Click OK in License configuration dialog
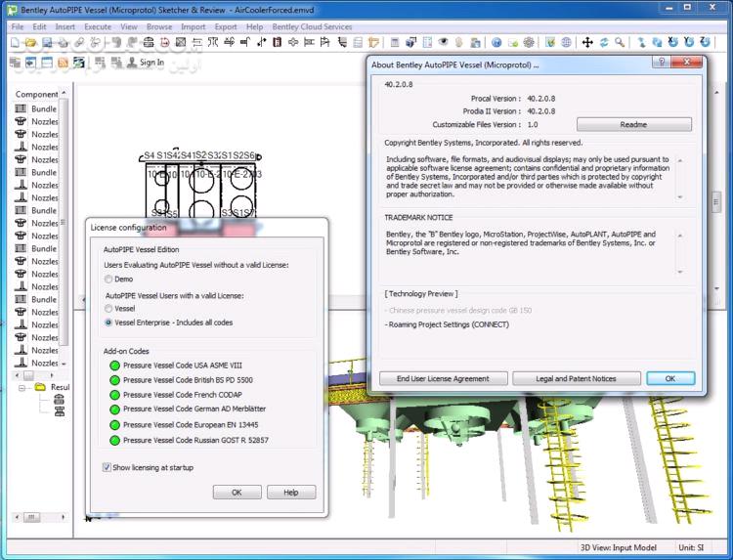This screenshot has height=560, width=733. pyautogui.click(x=237, y=493)
